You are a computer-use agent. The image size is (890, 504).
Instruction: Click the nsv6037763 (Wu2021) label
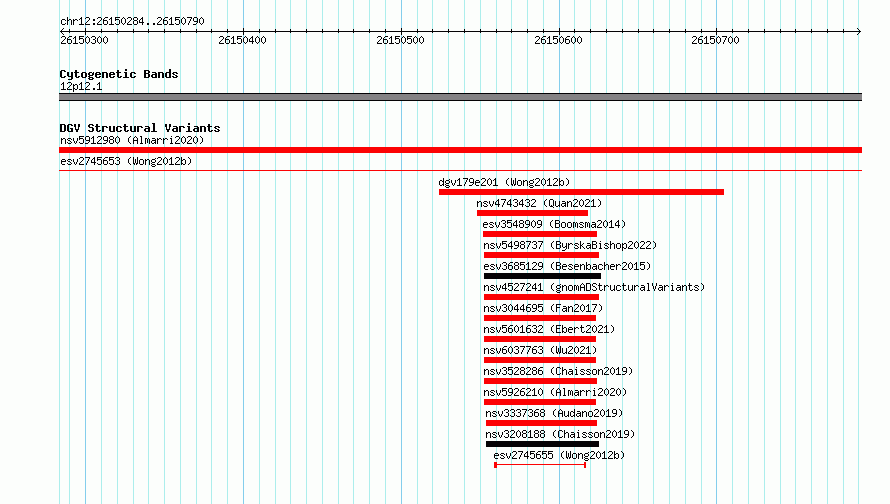pyautogui.click(x=540, y=350)
